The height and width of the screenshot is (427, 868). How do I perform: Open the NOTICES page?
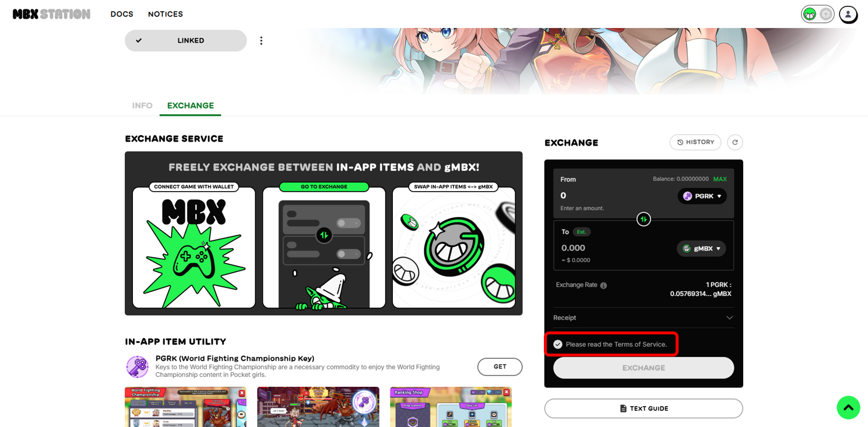[x=166, y=14]
